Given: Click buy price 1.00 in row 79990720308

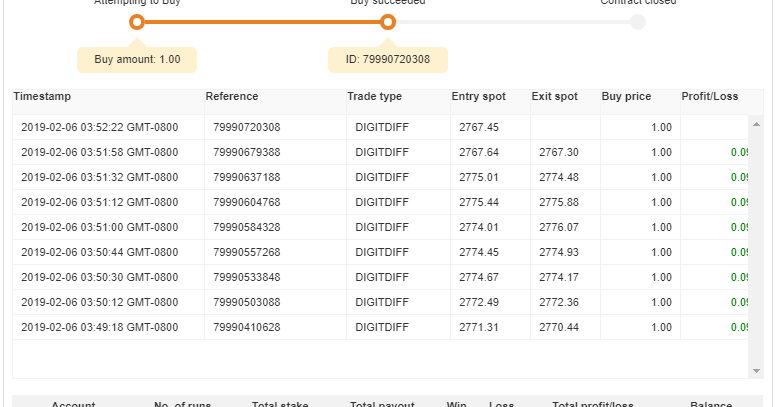Looking at the screenshot, I should (x=661, y=127).
